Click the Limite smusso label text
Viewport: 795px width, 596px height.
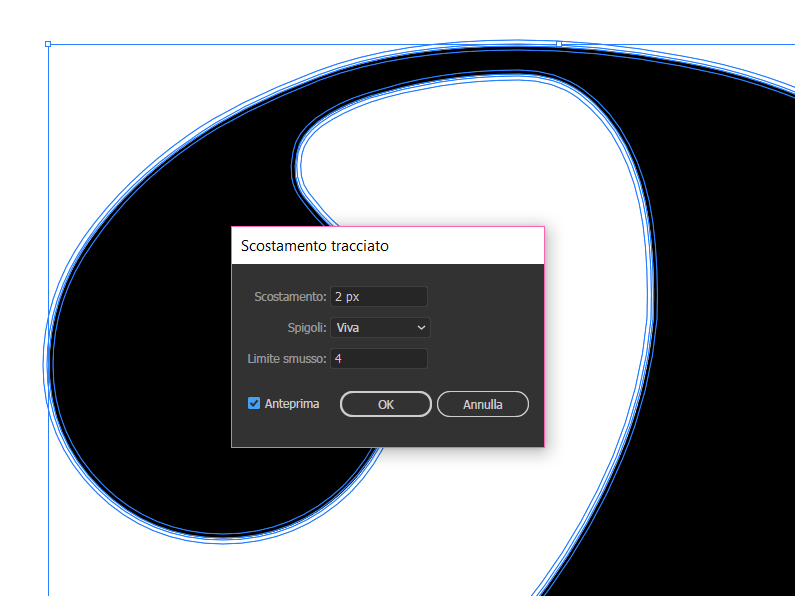[287, 359]
